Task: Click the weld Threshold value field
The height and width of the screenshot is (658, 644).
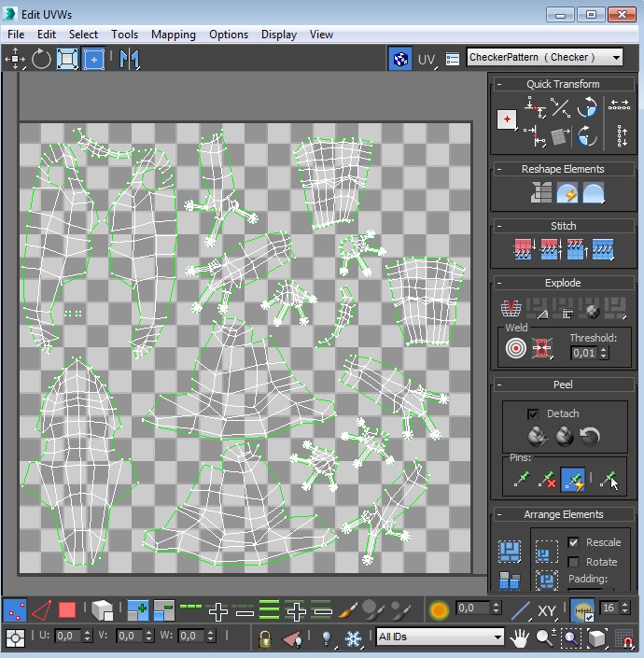Action: coord(583,353)
